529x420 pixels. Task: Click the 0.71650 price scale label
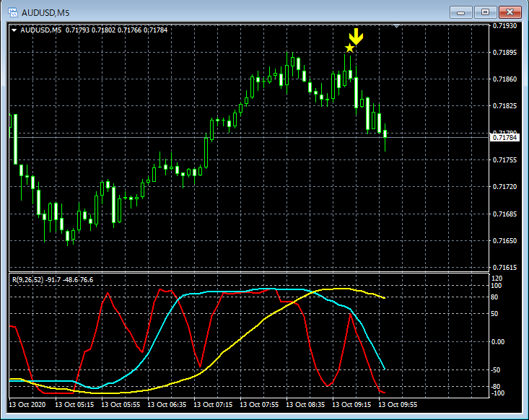[504, 240]
